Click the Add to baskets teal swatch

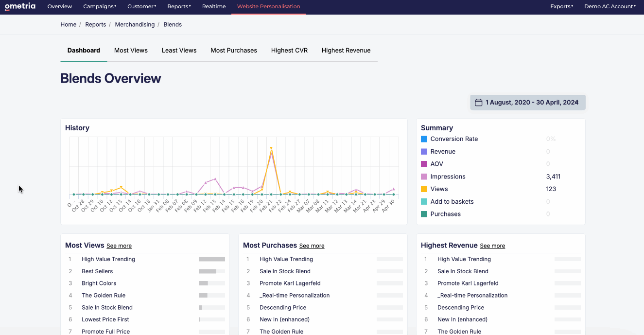click(x=424, y=202)
